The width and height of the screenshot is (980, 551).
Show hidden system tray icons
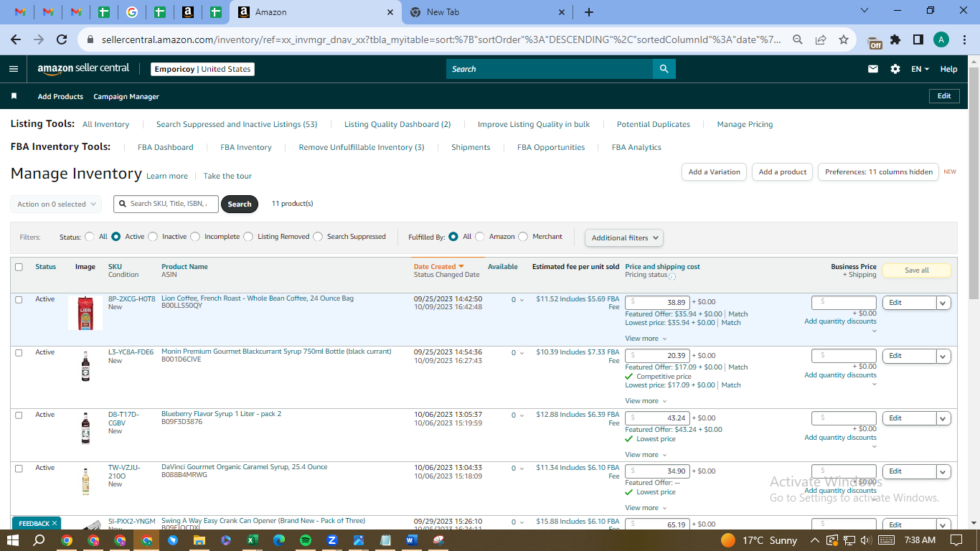tap(815, 540)
